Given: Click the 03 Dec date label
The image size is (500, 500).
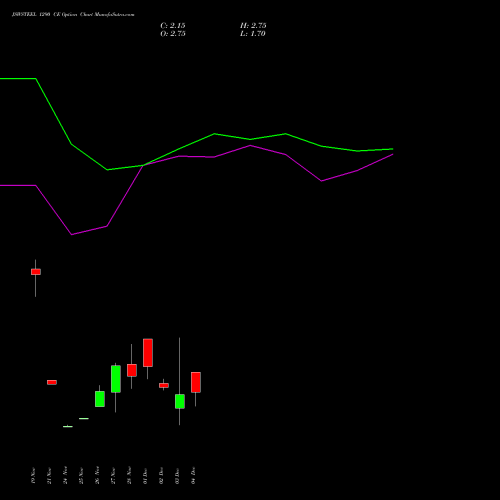Looking at the screenshot, I should (177, 475).
